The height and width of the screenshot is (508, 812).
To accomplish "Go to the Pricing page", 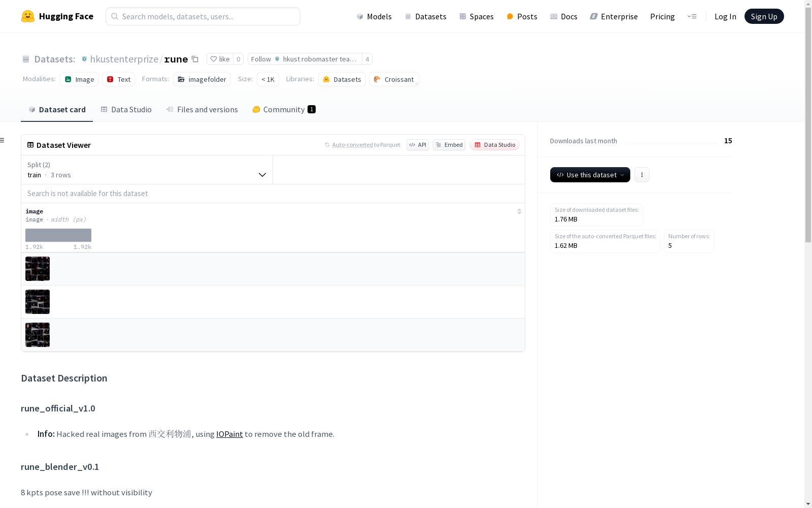I will pyautogui.click(x=662, y=16).
